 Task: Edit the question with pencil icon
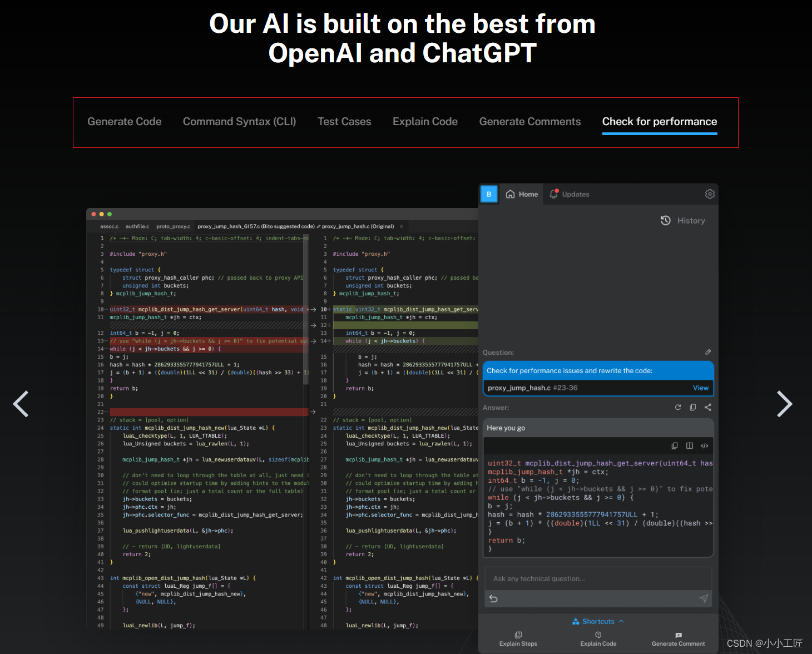pos(708,352)
